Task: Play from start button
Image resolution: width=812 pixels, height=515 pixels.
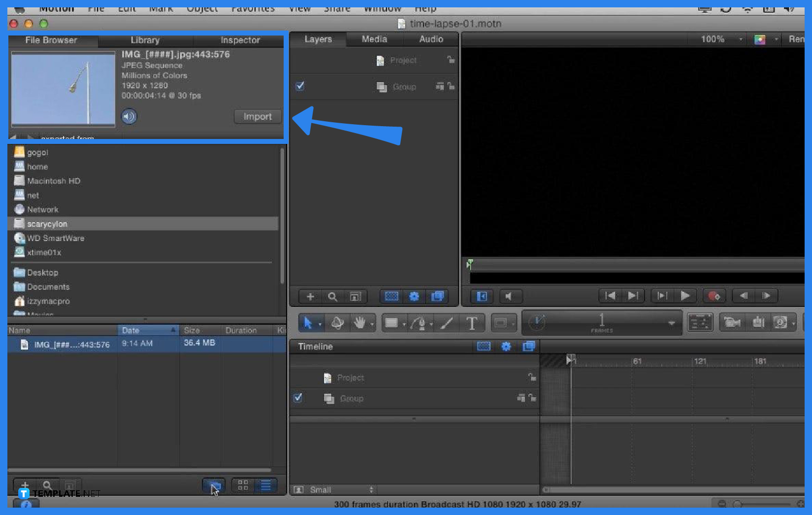Action: coord(662,296)
